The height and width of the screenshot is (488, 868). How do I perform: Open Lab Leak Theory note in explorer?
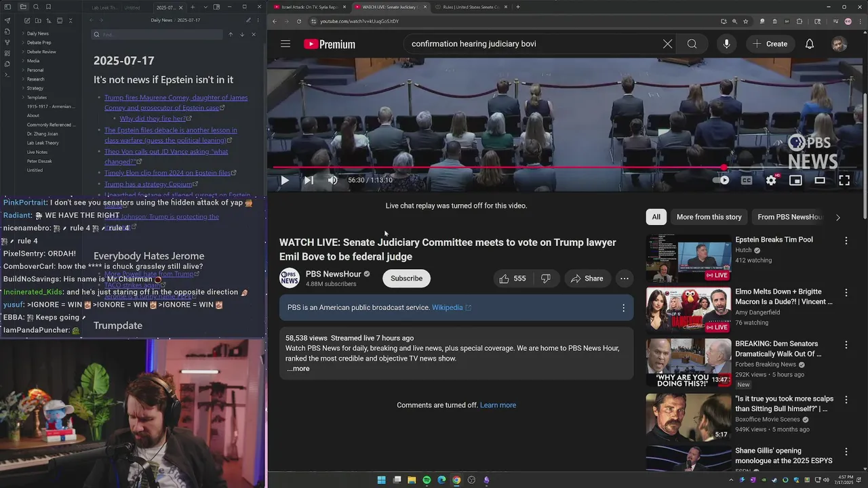coord(43,143)
